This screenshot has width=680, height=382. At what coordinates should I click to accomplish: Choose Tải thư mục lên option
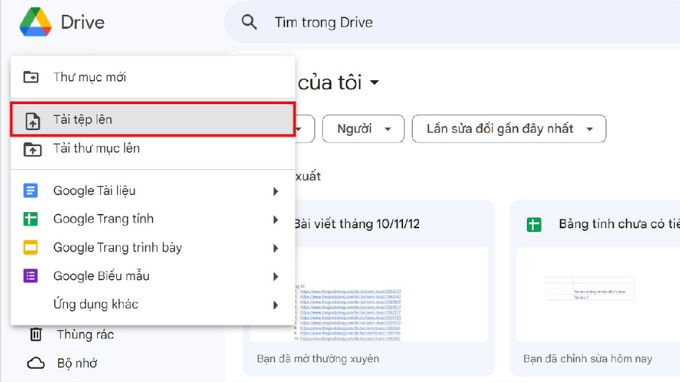tap(153, 149)
